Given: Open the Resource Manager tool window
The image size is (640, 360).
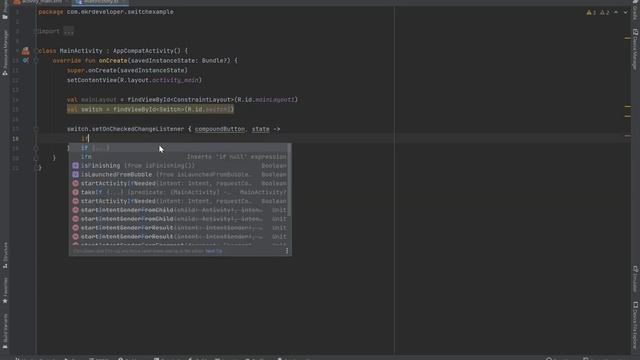Looking at the screenshot, I should [x=5, y=53].
